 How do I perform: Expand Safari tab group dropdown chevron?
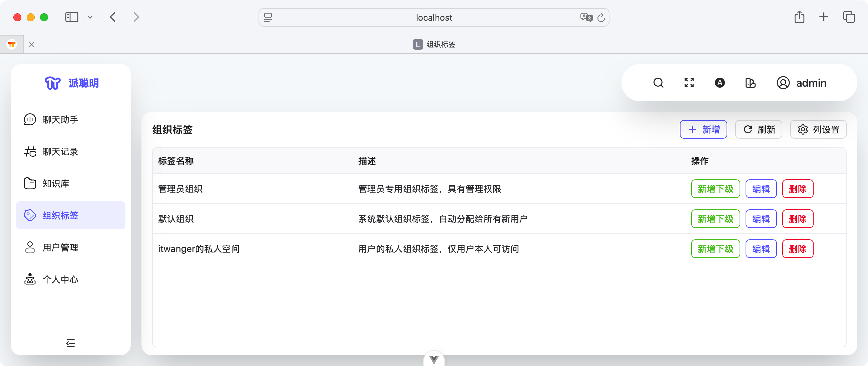(90, 17)
